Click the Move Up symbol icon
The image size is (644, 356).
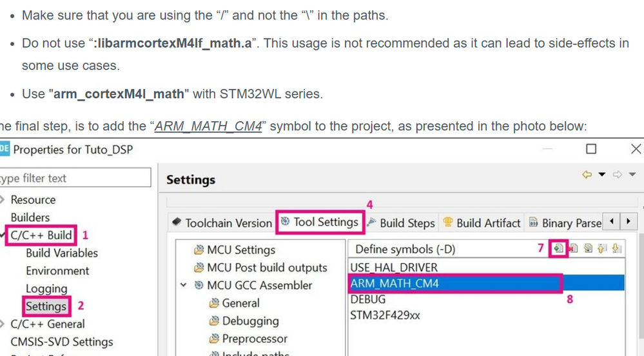click(x=602, y=249)
